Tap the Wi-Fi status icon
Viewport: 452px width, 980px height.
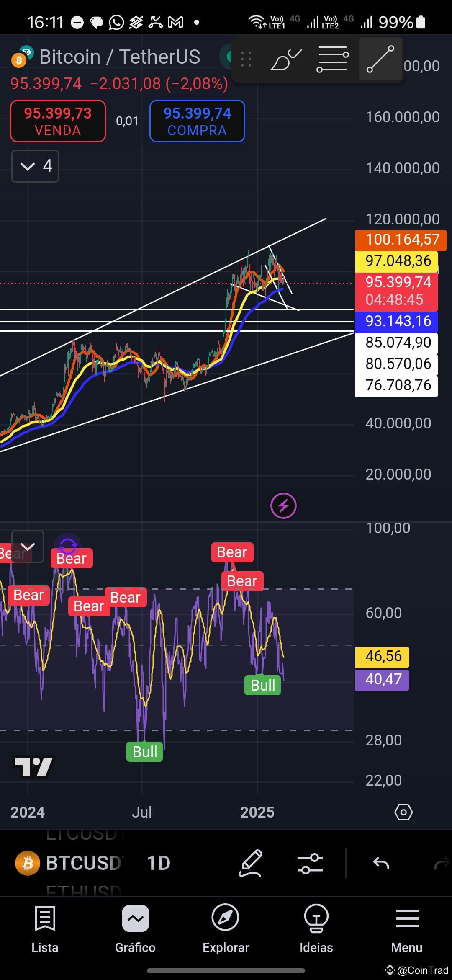pyautogui.click(x=257, y=22)
